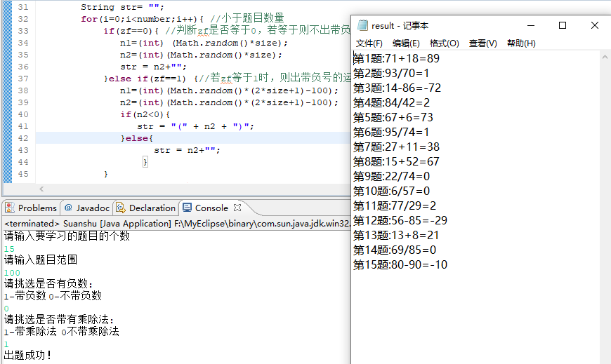Click '第5题:67+6=73' in Notepad
Viewport: 611px width, 364px height.
393,117
